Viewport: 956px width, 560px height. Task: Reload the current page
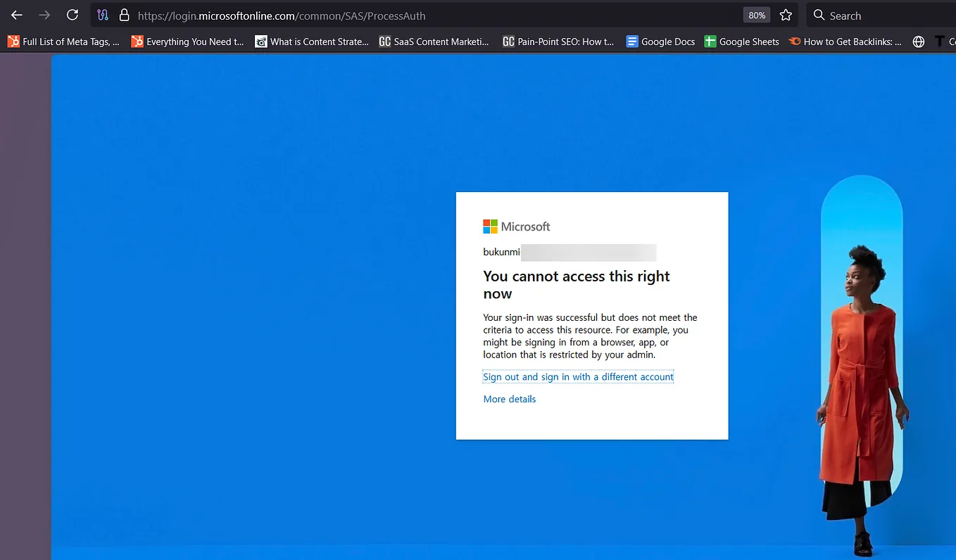[73, 15]
